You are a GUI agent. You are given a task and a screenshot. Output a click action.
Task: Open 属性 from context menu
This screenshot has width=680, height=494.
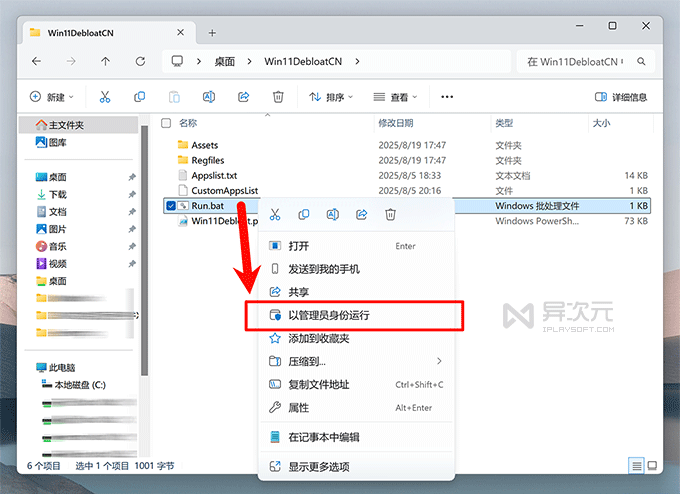(x=356, y=408)
